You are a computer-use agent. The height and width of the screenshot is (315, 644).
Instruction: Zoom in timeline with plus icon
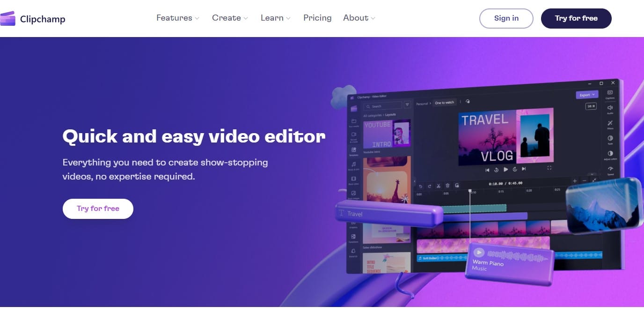575,181
